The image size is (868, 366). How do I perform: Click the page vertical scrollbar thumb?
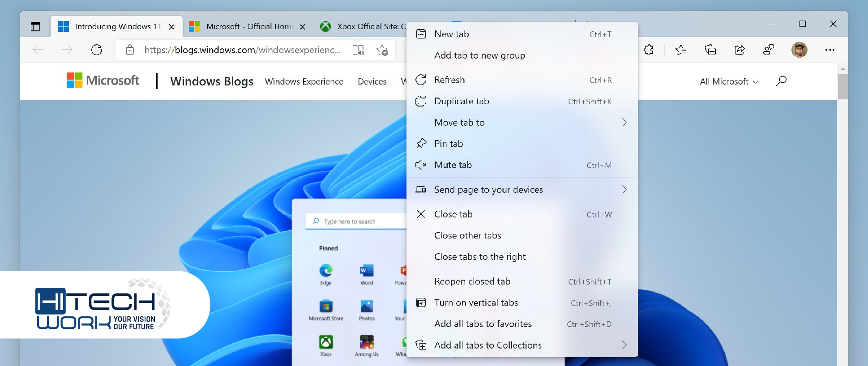[842, 87]
